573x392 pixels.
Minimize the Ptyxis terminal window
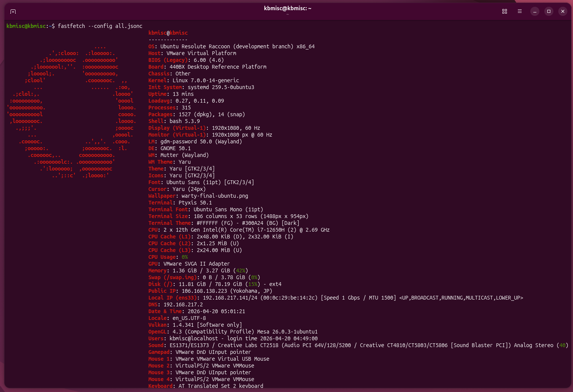coord(534,11)
